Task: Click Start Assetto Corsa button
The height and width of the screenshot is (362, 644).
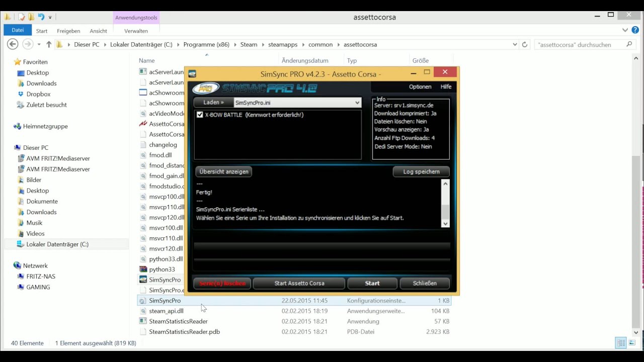Action: click(x=299, y=283)
